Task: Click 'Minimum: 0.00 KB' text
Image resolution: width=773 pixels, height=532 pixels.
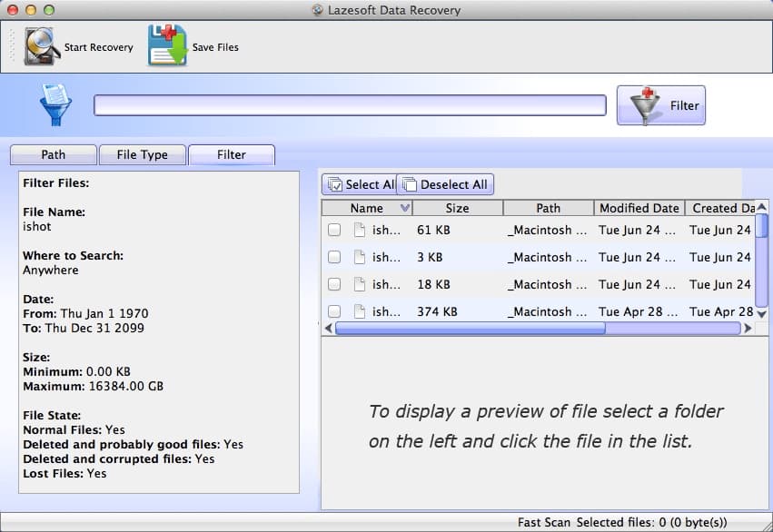Action: pos(76,372)
